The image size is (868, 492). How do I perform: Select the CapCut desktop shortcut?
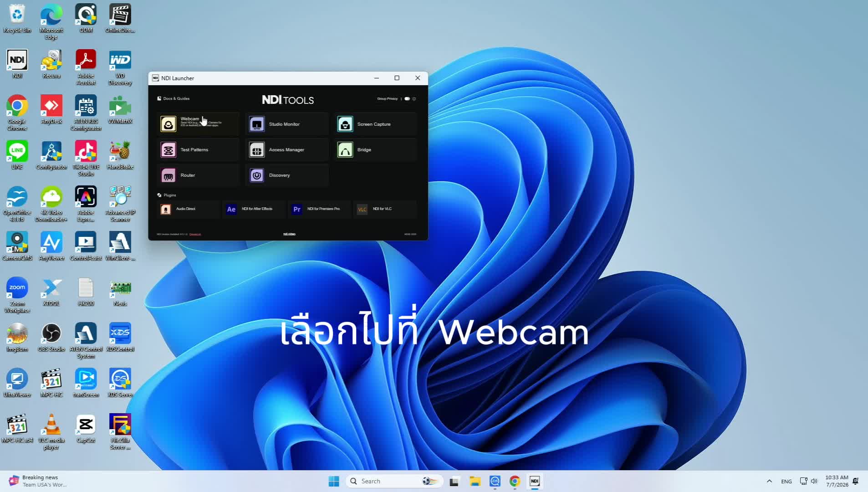[x=86, y=429]
